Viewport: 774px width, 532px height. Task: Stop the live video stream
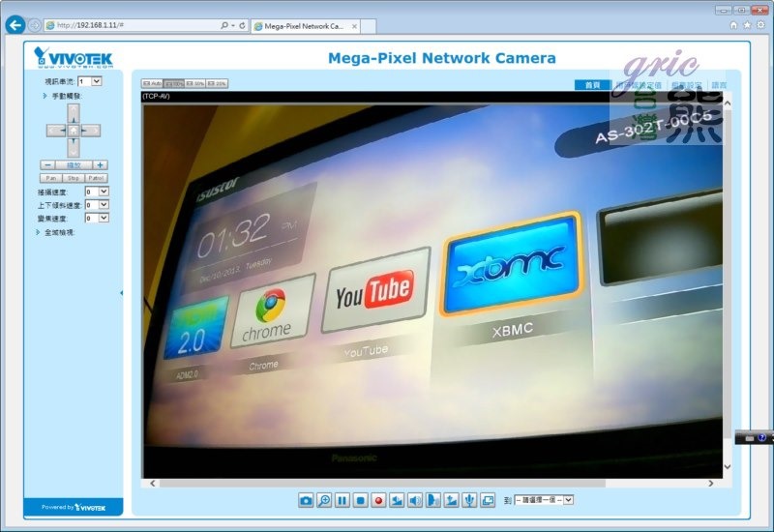(x=360, y=500)
